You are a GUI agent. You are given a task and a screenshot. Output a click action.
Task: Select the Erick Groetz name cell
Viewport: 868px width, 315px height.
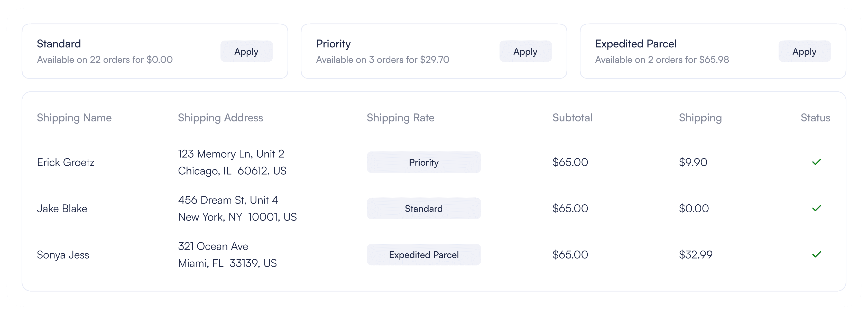(66, 162)
